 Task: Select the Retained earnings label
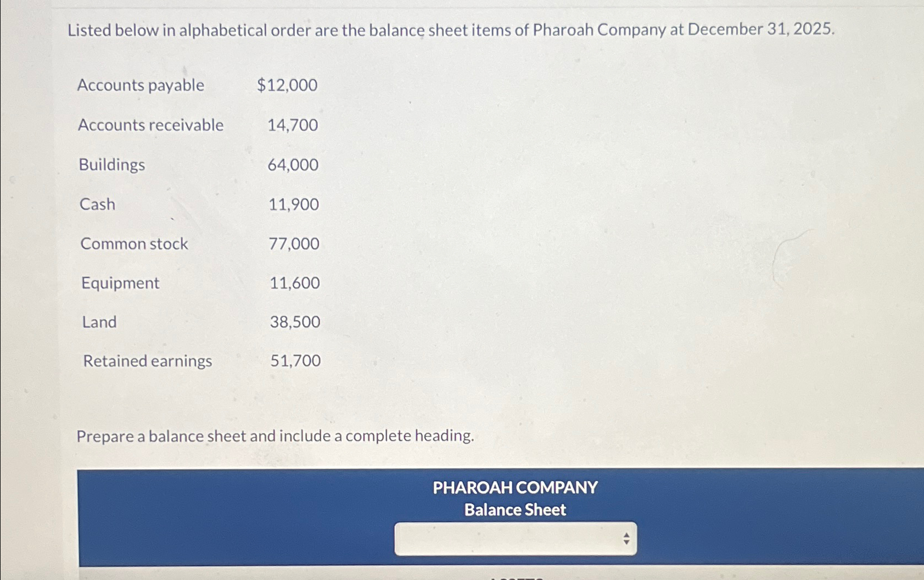click(x=147, y=361)
